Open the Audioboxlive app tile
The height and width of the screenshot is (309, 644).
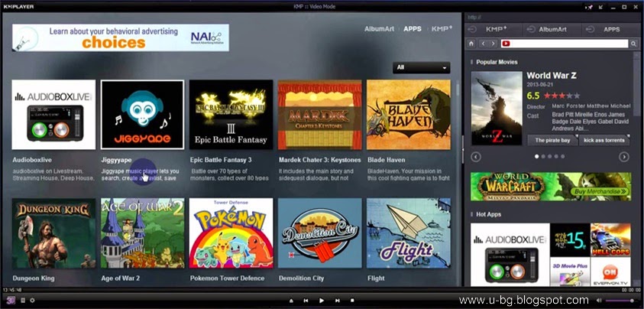(53, 115)
